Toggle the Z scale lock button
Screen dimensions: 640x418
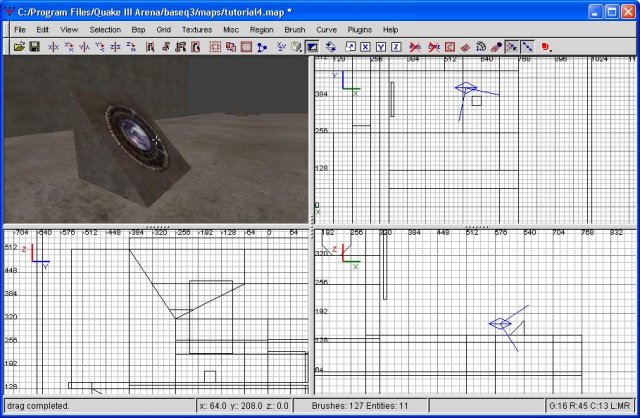click(x=396, y=47)
